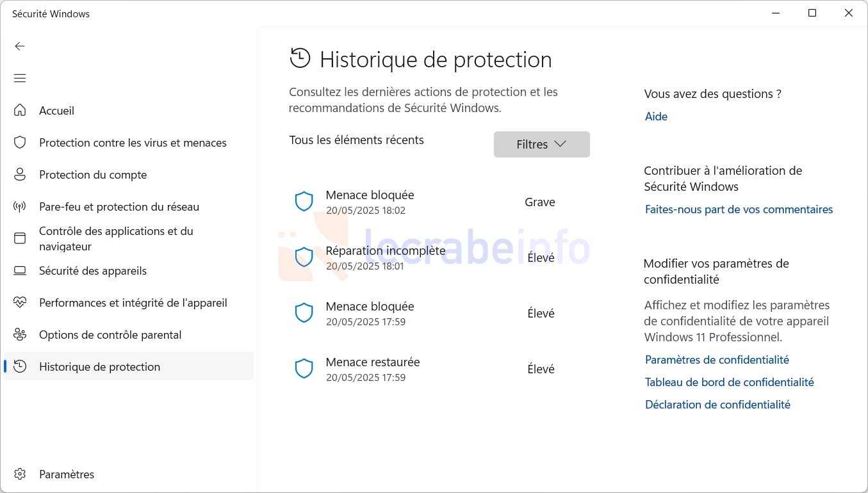Open Tableau de bord de confidentialité link
868x493 pixels.
(x=729, y=382)
